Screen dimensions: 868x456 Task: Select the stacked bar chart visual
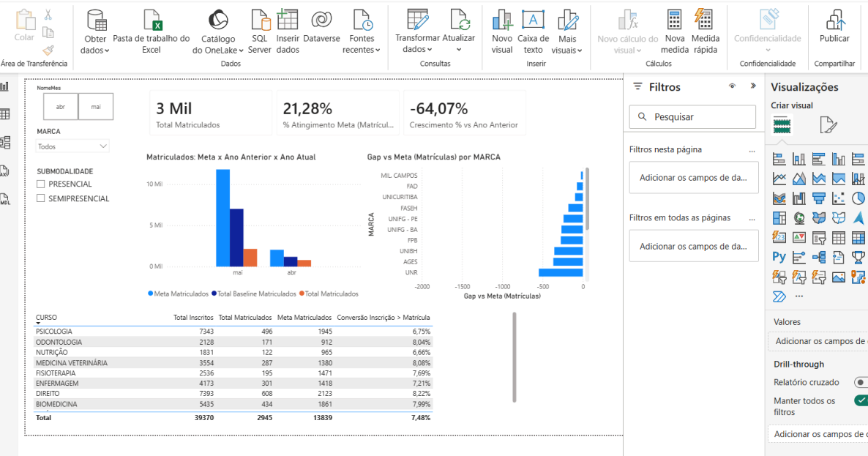[779, 160]
